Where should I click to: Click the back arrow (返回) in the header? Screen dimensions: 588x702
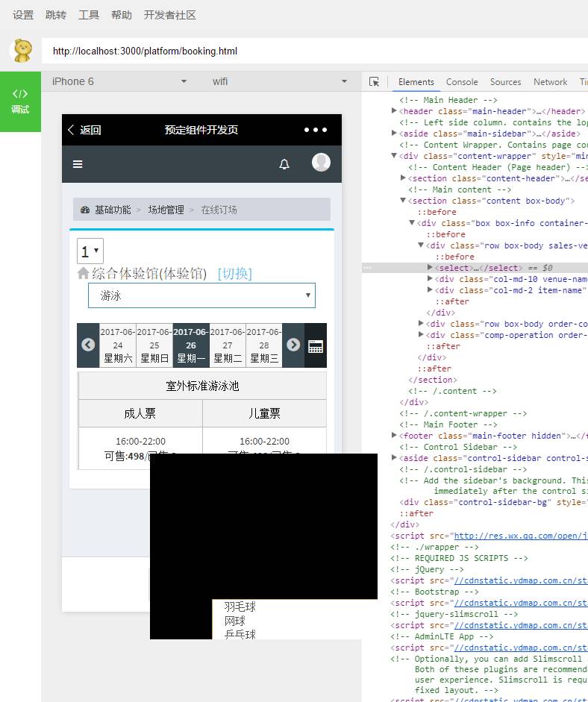(84, 130)
